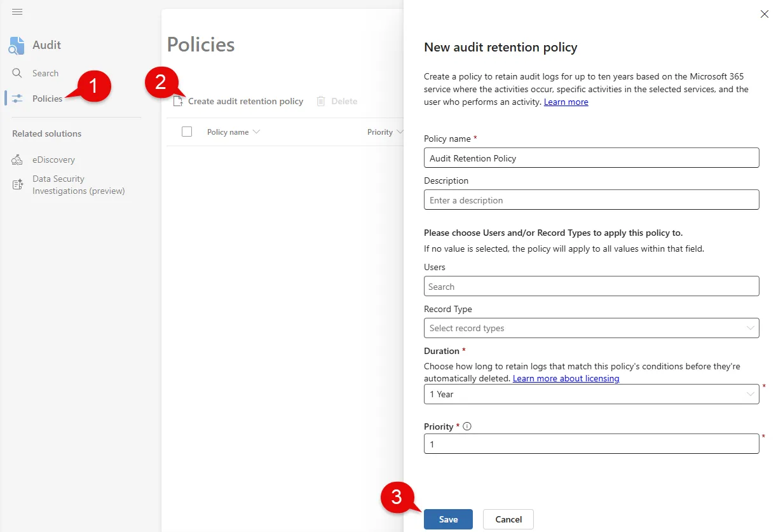
Task: Open the Duration dropdown showing 1 Year
Action: pyautogui.click(x=590, y=394)
